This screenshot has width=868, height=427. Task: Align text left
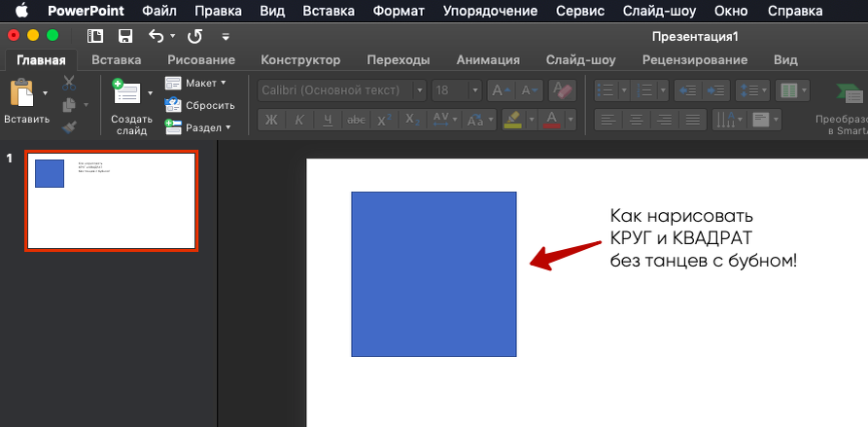pyautogui.click(x=608, y=120)
